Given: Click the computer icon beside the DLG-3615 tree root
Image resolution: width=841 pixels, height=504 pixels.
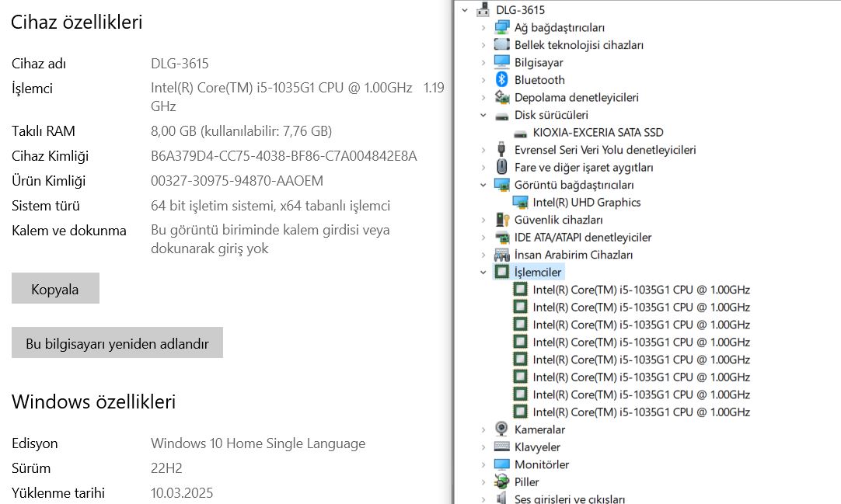Looking at the screenshot, I should (483, 9).
